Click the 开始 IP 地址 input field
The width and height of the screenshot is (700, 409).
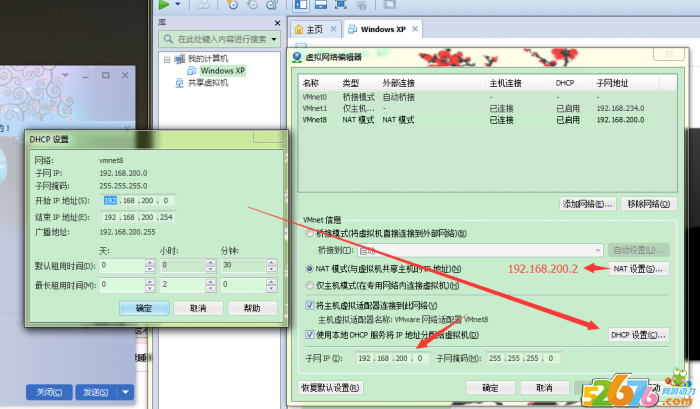tap(138, 201)
